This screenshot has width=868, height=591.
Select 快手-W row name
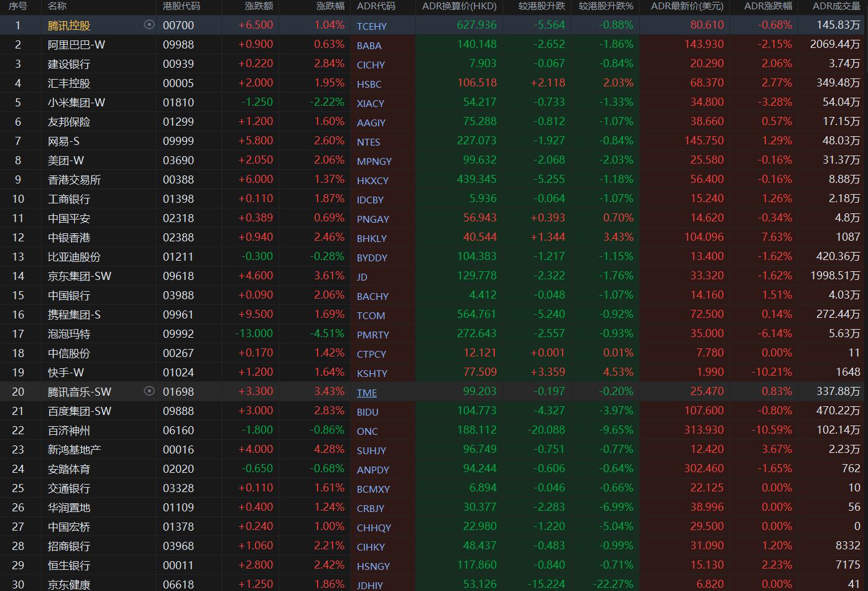[66, 373]
